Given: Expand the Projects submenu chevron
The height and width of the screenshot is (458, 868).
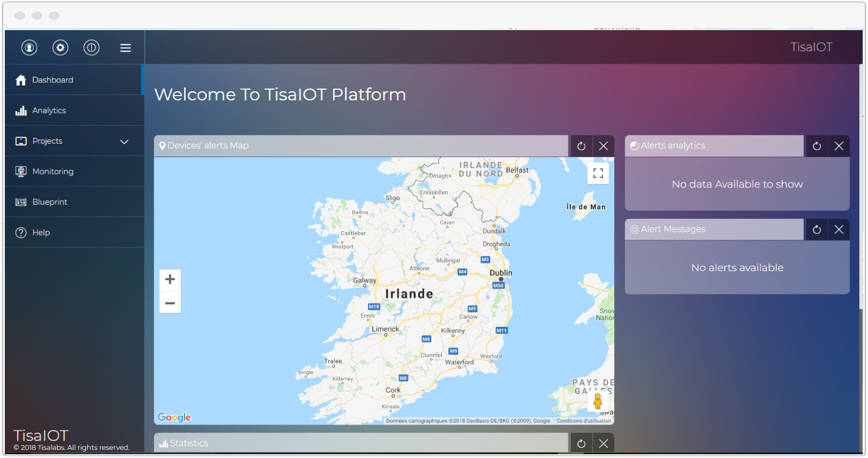Looking at the screenshot, I should tap(124, 142).
